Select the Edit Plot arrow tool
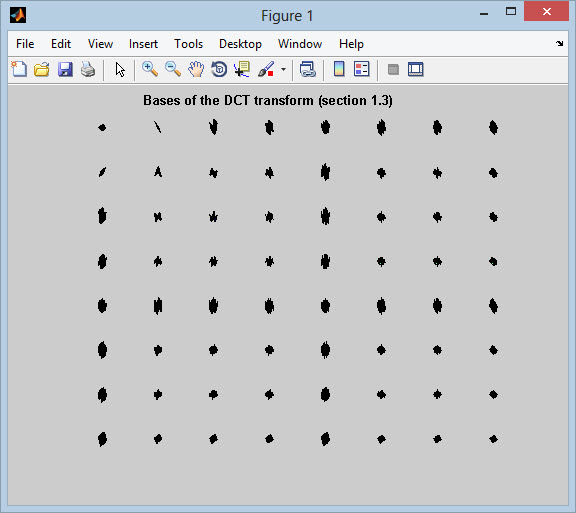 (120, 69)
